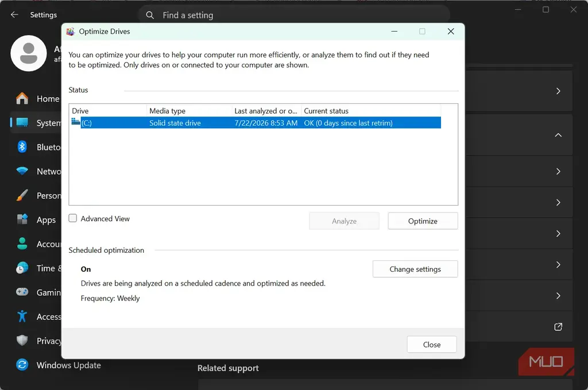The width and height of the screenshot is (588, 390).
Task: Open Accessibility settings icon
Action: pos(22,316)
